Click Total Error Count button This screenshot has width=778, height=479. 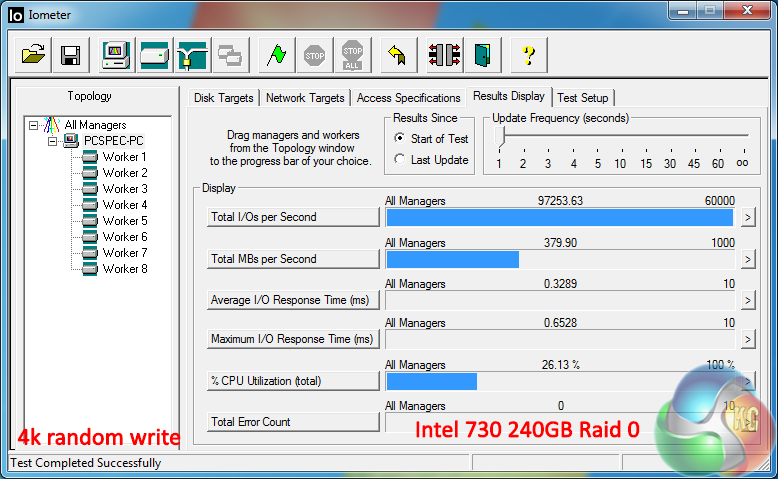coord(293,422)
